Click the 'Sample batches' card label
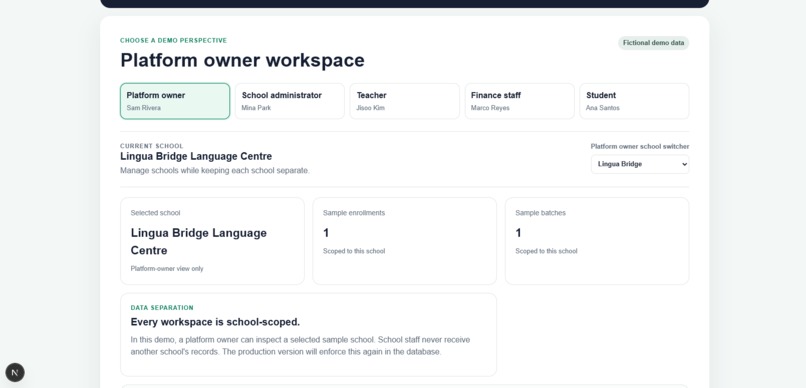 point(540,213)
